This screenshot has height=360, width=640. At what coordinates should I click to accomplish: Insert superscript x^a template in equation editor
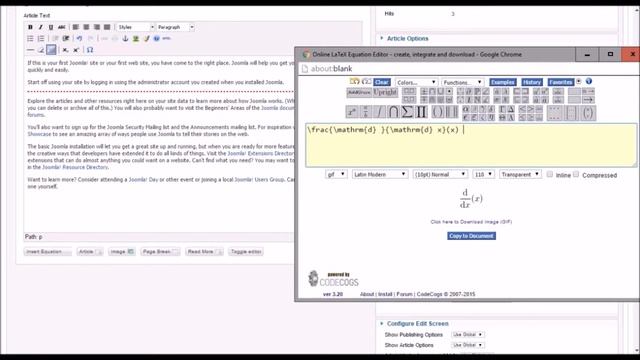[351, 112]
